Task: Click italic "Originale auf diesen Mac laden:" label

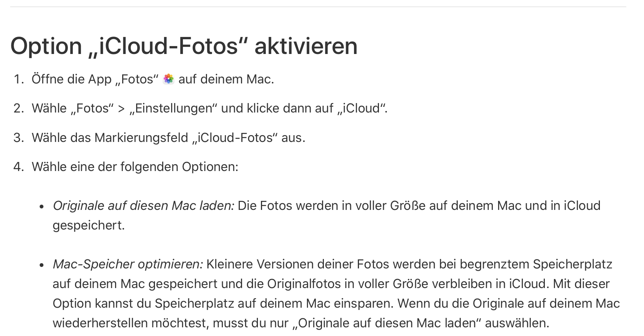Action: [x=143, y=206]
